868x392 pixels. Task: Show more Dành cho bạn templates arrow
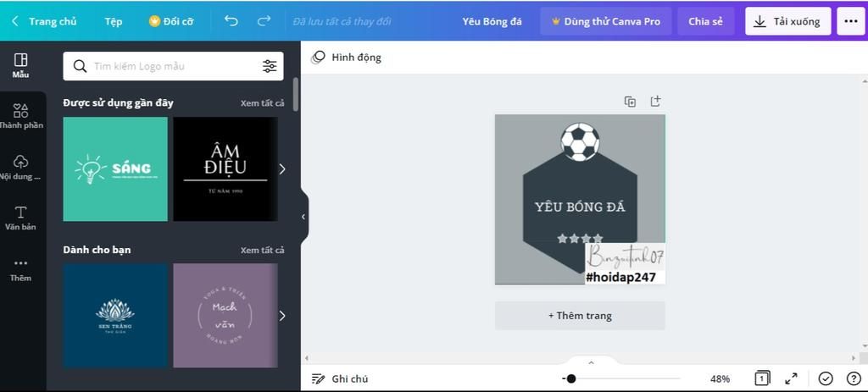point(281,316)
